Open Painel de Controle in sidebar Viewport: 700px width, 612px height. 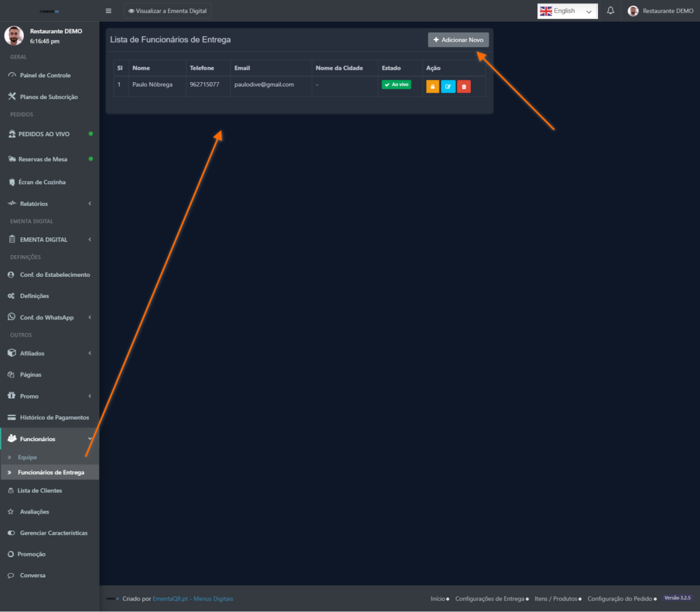click(45, 75)
